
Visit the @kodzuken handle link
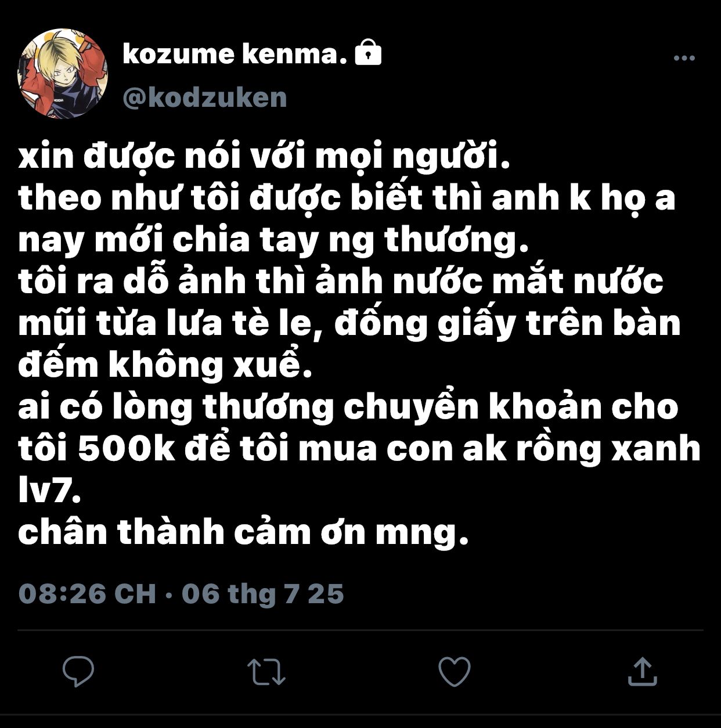pyautogui.click(x=205, y=98)
